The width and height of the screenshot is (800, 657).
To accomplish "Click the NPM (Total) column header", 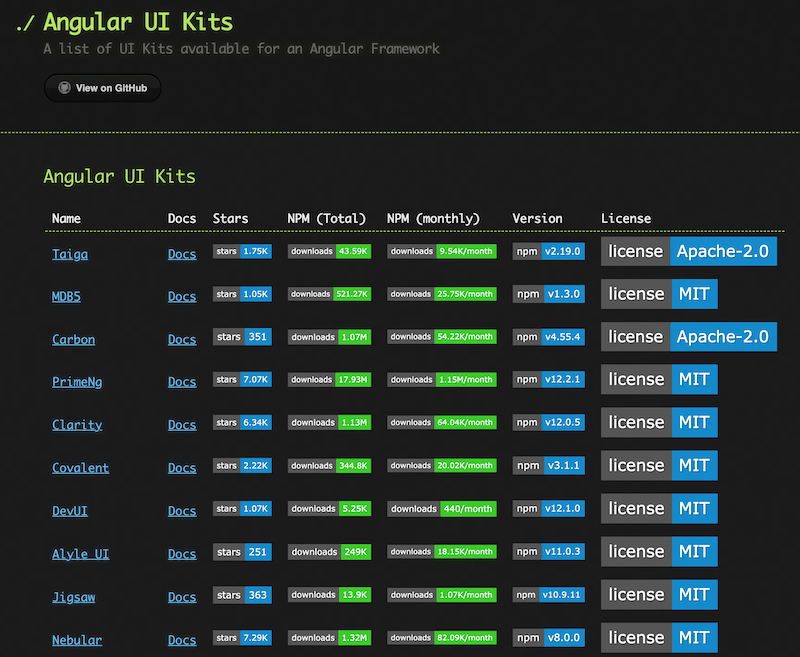I will tap(327, 218).
